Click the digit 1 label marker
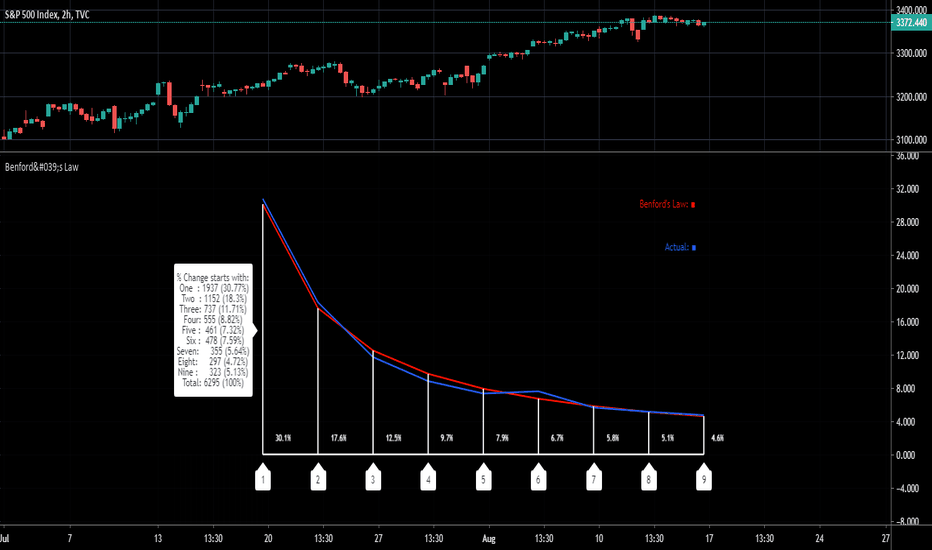Viewport: 932px width, 550px height. [263, 477]
